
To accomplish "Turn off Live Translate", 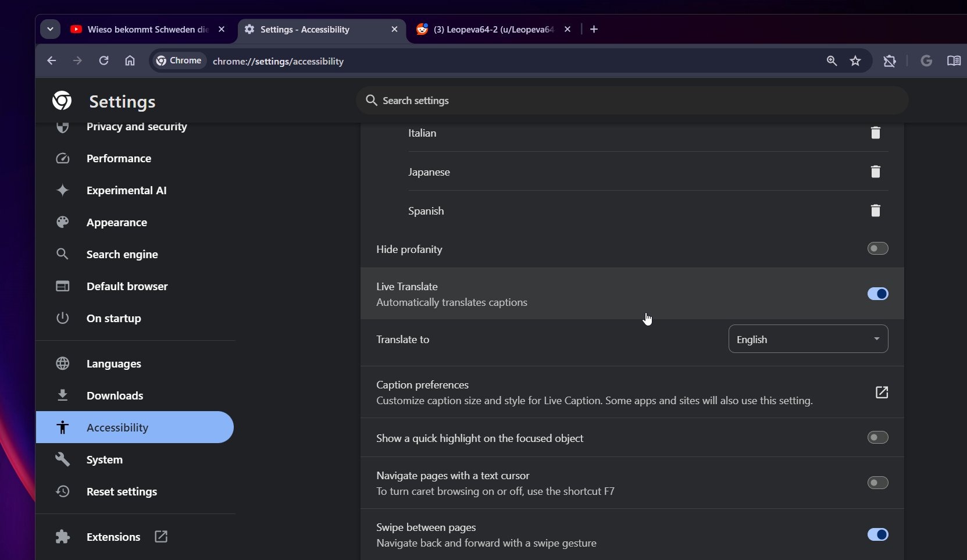I will coord(877,294).
